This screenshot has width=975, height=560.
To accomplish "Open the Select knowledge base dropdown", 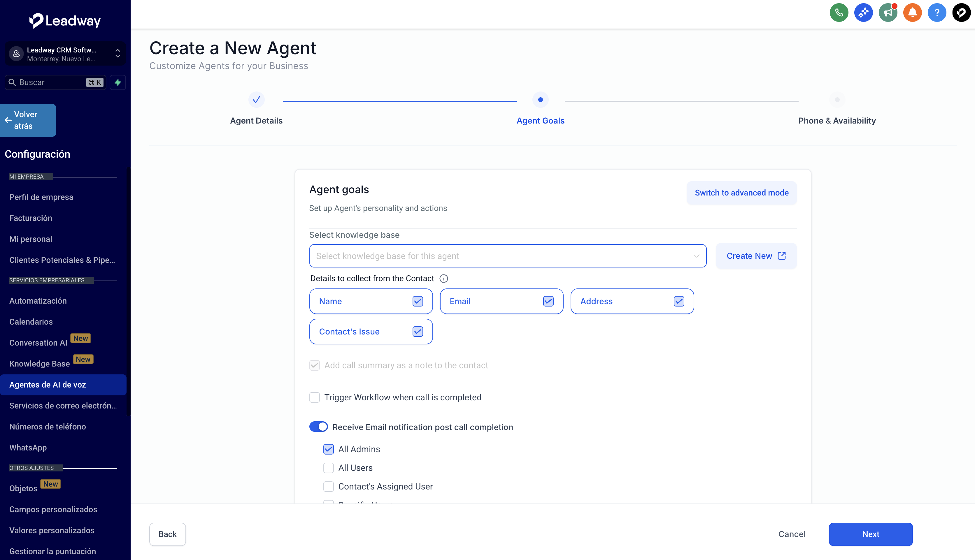I will tap(508, 256).
